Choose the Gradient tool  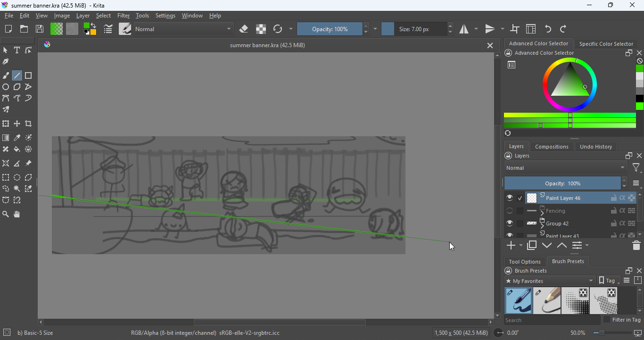pos(6,137)
